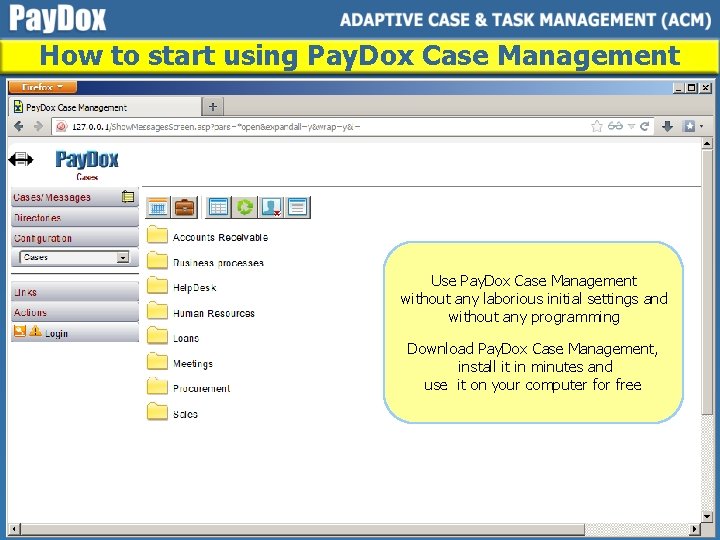This screenshot has width=720, height=540.
Task: Click the Accounts Receivable link
Action: [x=220, y=237]
